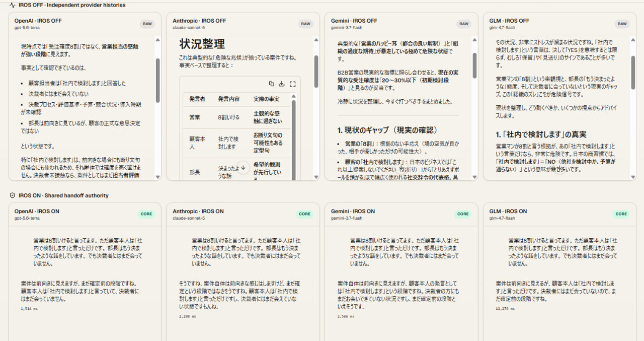Click scroll-up arrow in Anthropic IROS OFF card
Screen dimensions: 644x341
(x=316, y=40)
